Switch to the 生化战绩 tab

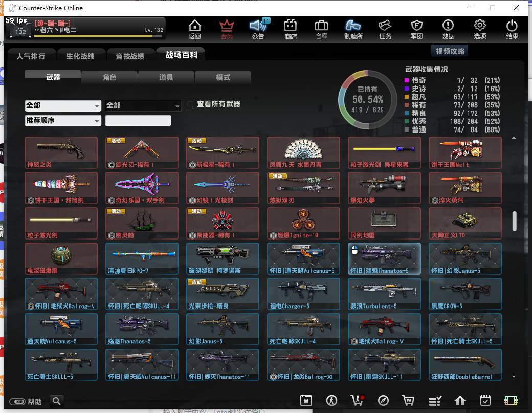pos(80,56)
